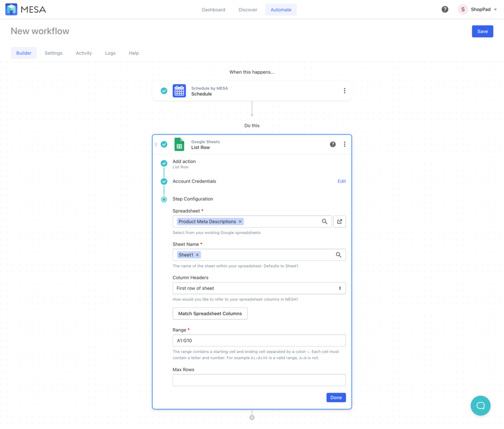Edit the Account Credentials
This screenshot has height=429, width=504.
[342, 181]
